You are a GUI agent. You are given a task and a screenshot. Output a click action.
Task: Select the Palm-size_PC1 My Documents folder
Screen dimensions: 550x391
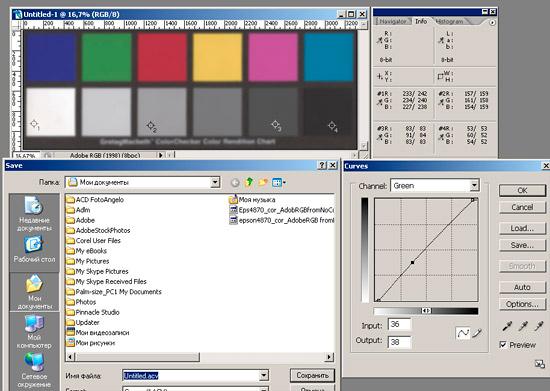[114, 292]
